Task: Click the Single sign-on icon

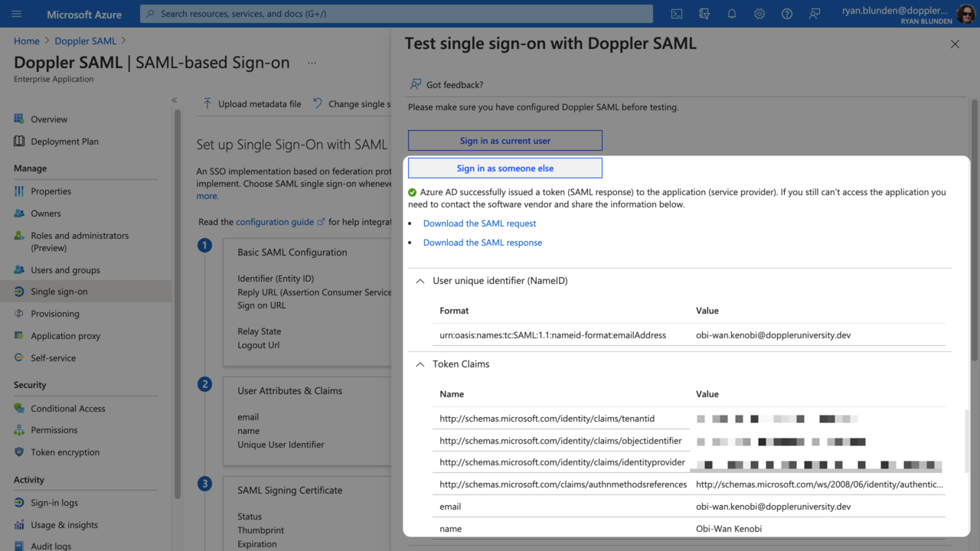Action: 19,292
